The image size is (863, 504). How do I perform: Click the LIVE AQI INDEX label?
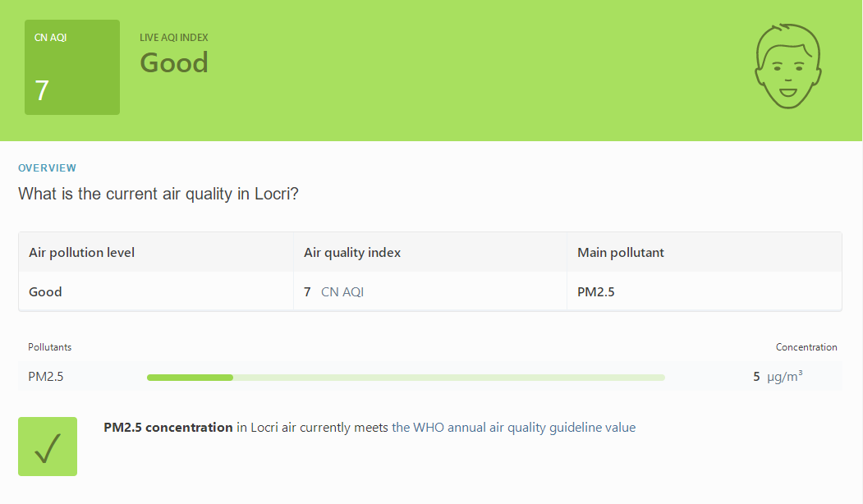tap(174, 38)
